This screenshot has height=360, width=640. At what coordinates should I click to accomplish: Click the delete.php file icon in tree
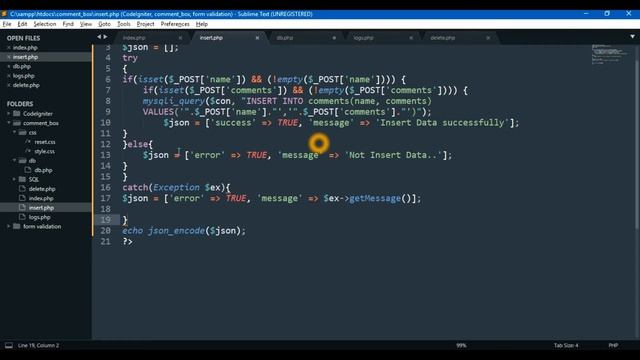click(22, 189)
